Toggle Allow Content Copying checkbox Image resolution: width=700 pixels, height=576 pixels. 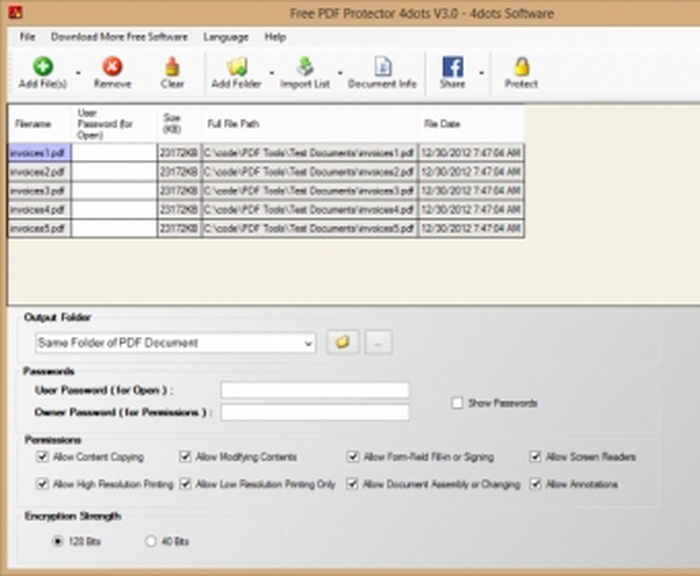pos(42,456)
